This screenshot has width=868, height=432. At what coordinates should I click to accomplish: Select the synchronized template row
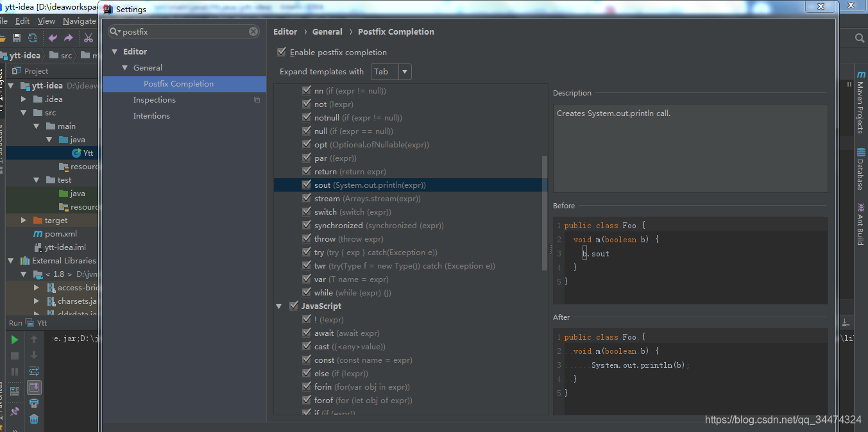(x=411, y=225)
